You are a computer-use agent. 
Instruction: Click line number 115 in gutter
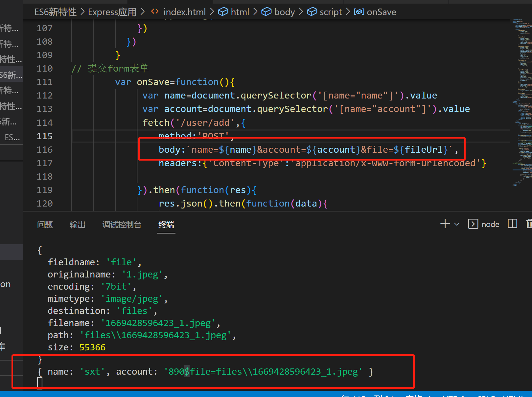coord(45,136)
